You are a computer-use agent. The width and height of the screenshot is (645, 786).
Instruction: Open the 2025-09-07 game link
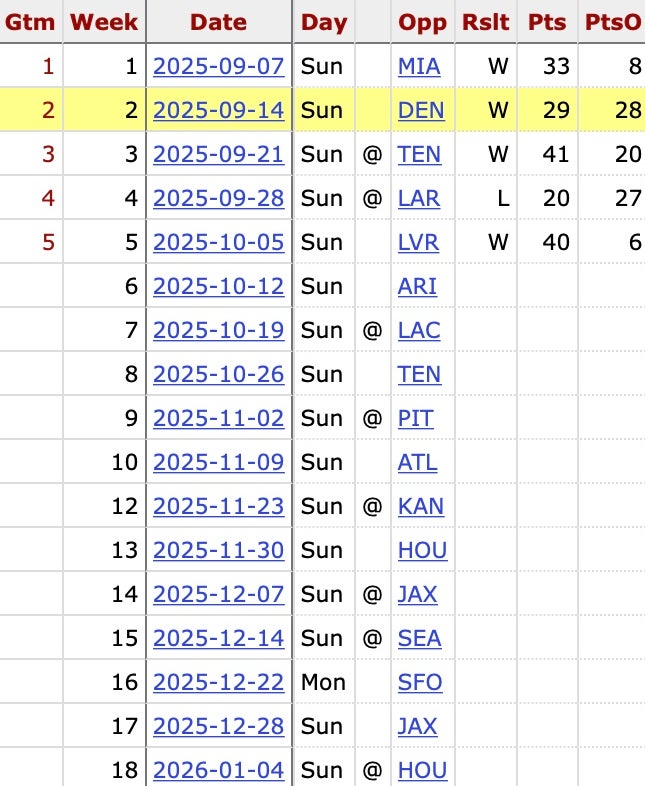click(x=218, y=67)
